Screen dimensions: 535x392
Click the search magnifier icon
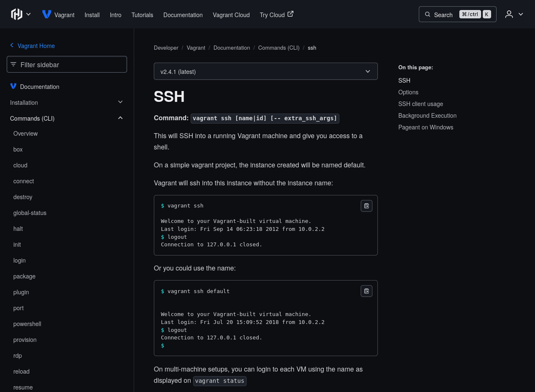pyautogui.click(x=428, y=15)
